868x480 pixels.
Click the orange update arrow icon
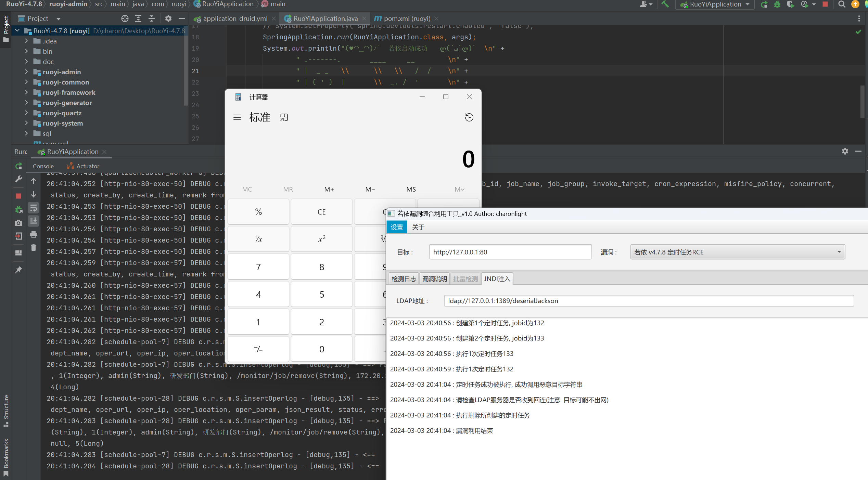(x=855, y=4)
